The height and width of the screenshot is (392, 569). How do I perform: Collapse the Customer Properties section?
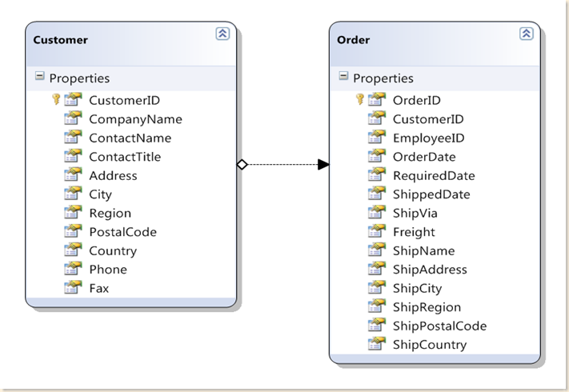click(x=39, y=77)
